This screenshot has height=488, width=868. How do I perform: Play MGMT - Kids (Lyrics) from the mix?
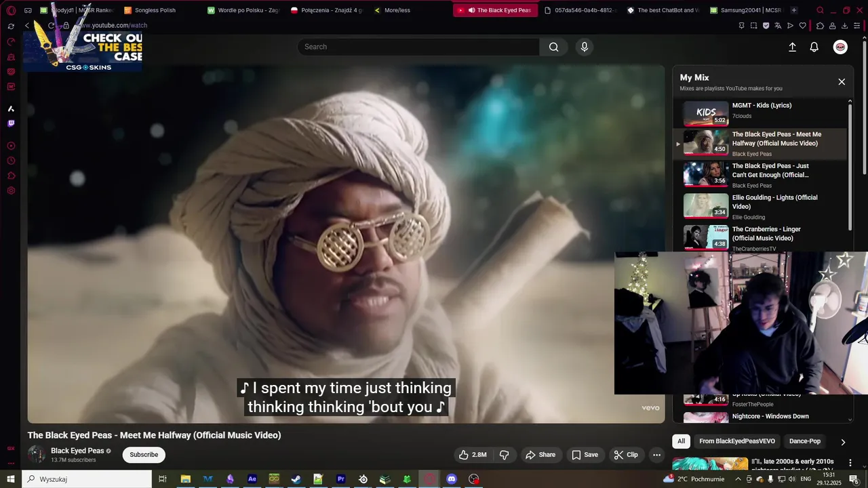(x=759, y=113)
